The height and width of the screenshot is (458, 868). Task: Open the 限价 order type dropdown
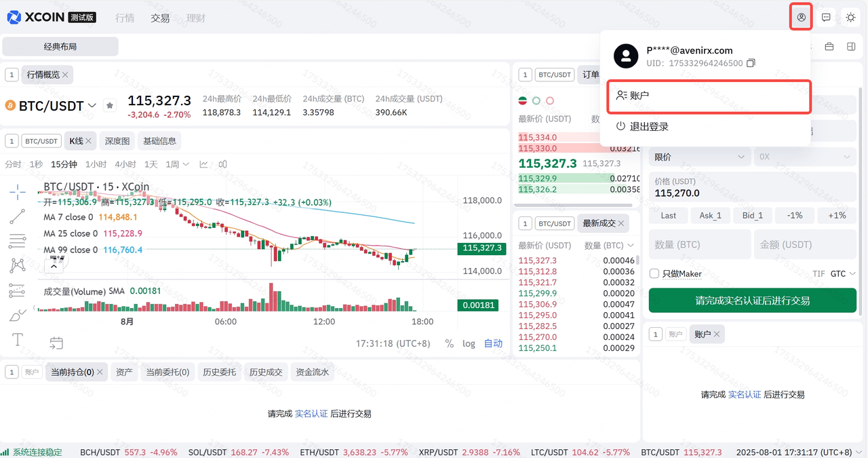(699, 157)
